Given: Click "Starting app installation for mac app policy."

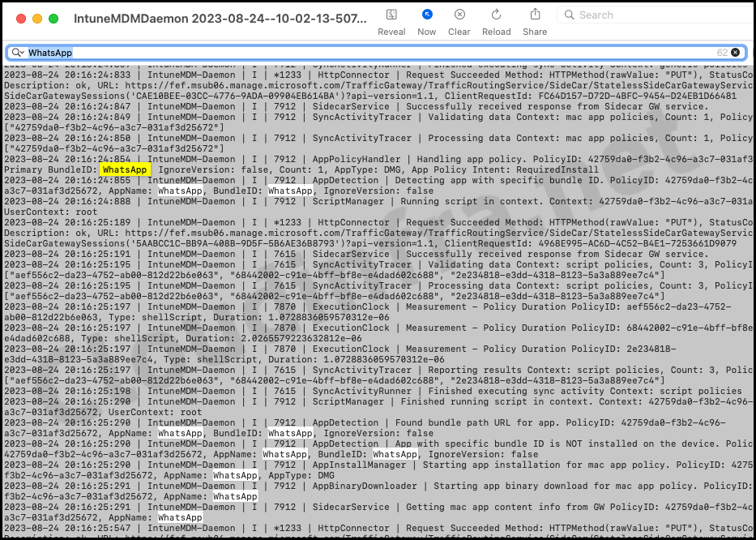Looking at the screenshot, I should 546,465.
